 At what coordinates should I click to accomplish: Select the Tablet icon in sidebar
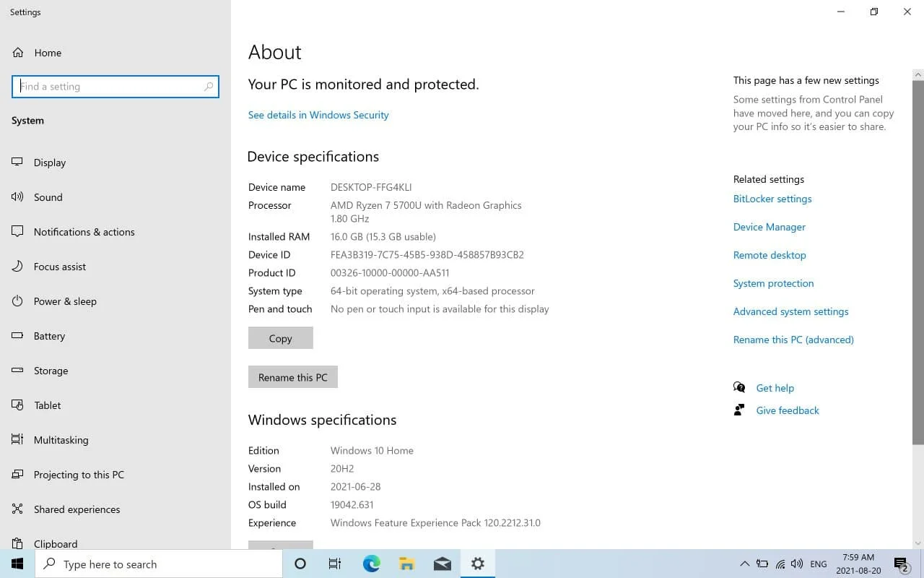pos(18,405)
